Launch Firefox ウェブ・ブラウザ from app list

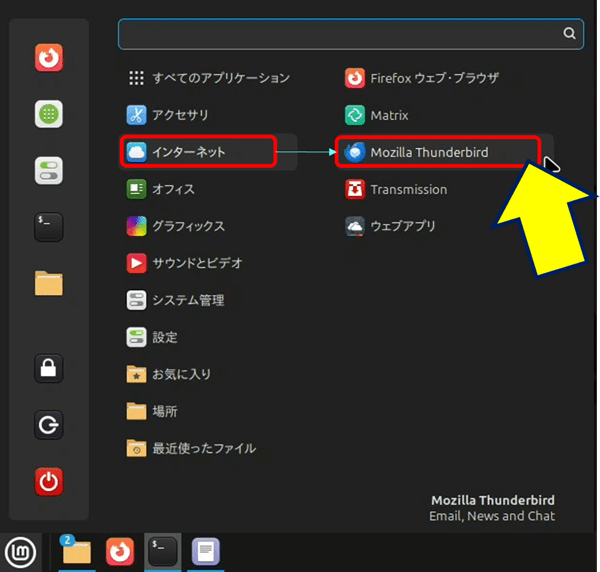(446, 78)
